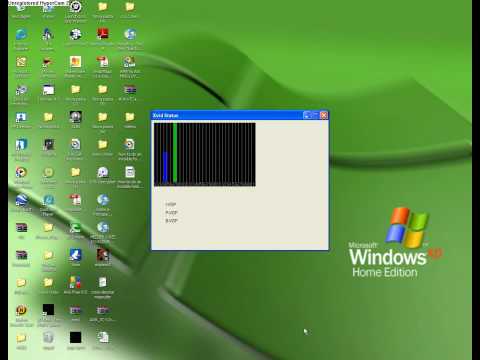Open the Google Earth desktop icon
Image resolution: width=480 pixels, height=360 pixels.
tap(21, 200)
